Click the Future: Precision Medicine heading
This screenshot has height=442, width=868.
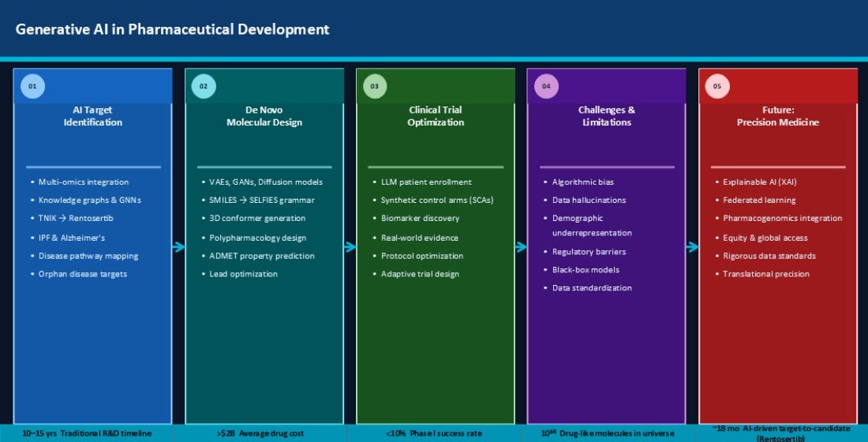coord(777,116)
